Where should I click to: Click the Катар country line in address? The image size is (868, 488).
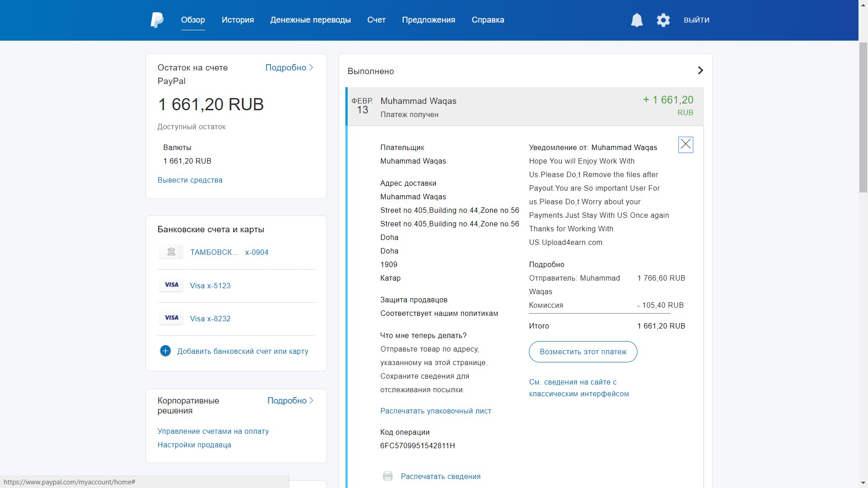coord(391,278)
